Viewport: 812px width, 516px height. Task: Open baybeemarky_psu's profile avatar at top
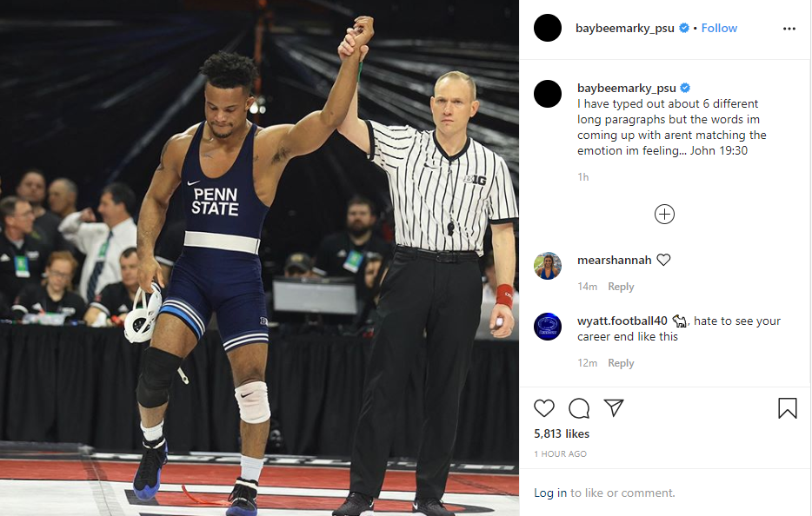(x=548, y=28)
